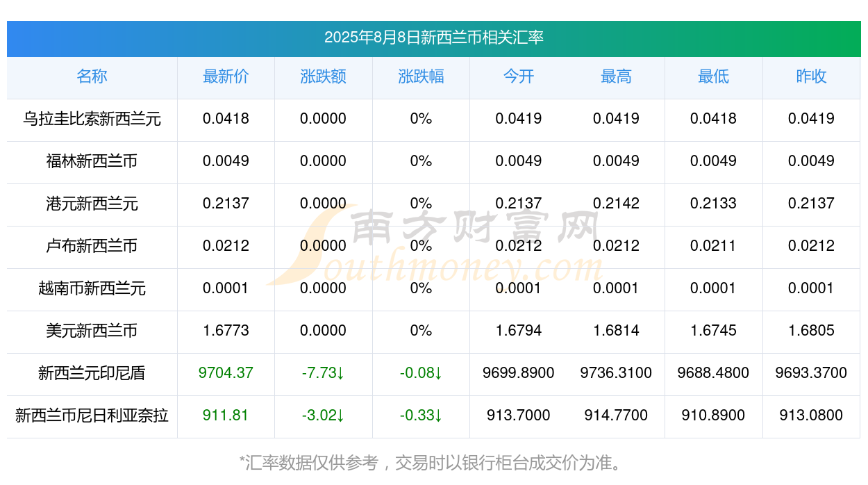Click low value 9688.4800
Image resolution: width=868 pixels, height=485 pixels.
714,373
